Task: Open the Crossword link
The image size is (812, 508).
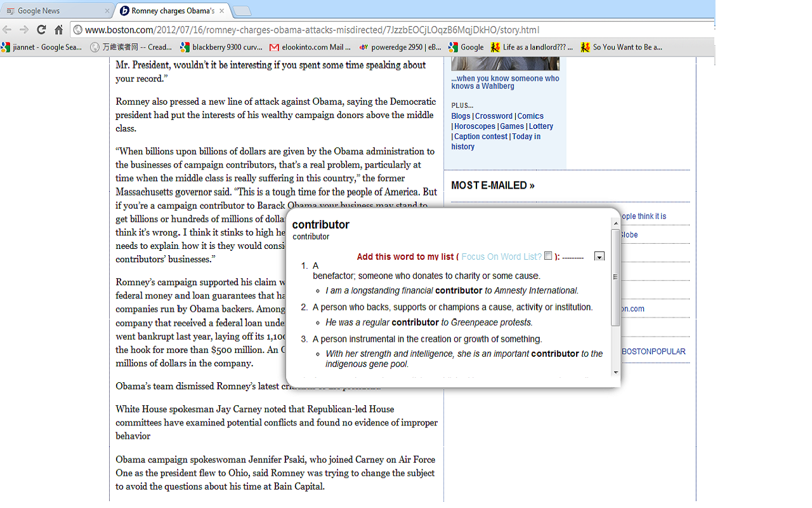Action: coord(494,116)
